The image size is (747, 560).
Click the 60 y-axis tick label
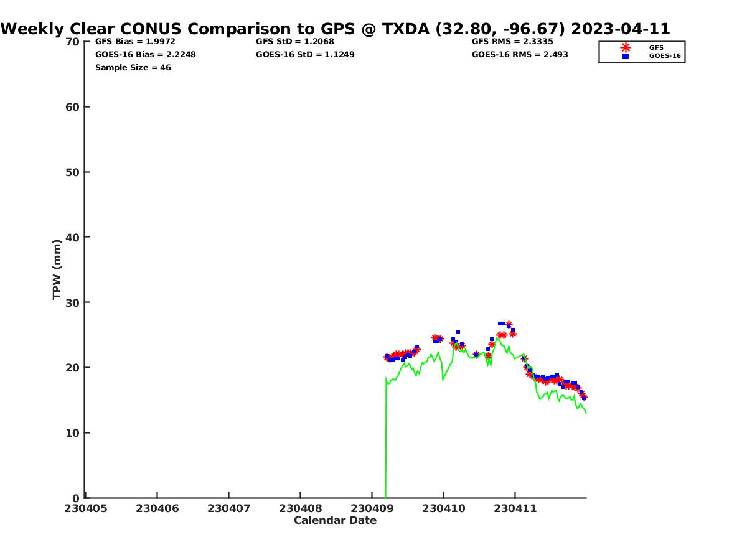pyautogui.click(x=72, y=107)
